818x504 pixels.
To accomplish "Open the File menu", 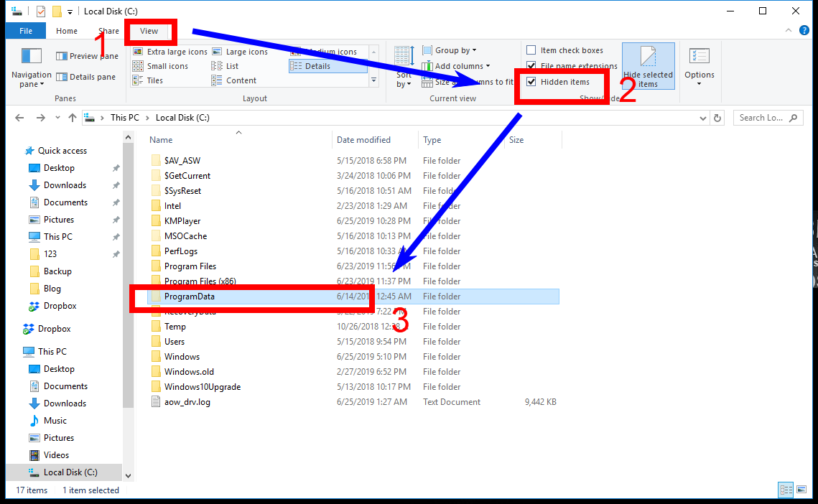I will tap(25, 31).
